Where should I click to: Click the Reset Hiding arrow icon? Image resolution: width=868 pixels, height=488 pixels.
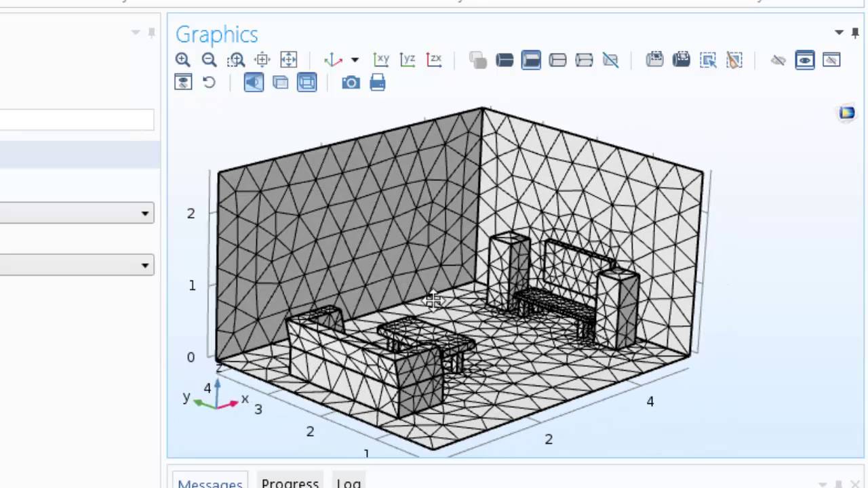pyautogui.click(x=209, y=83)
